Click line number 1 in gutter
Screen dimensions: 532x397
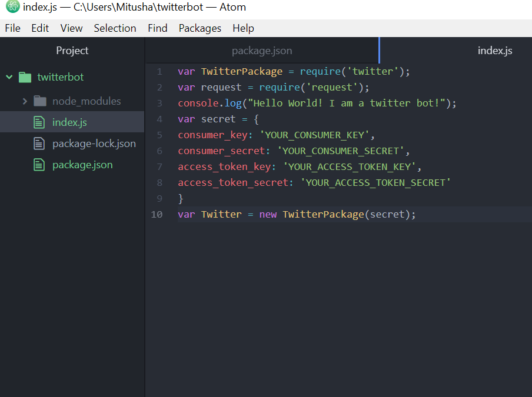pyautogui.click(x=159, y=72)
